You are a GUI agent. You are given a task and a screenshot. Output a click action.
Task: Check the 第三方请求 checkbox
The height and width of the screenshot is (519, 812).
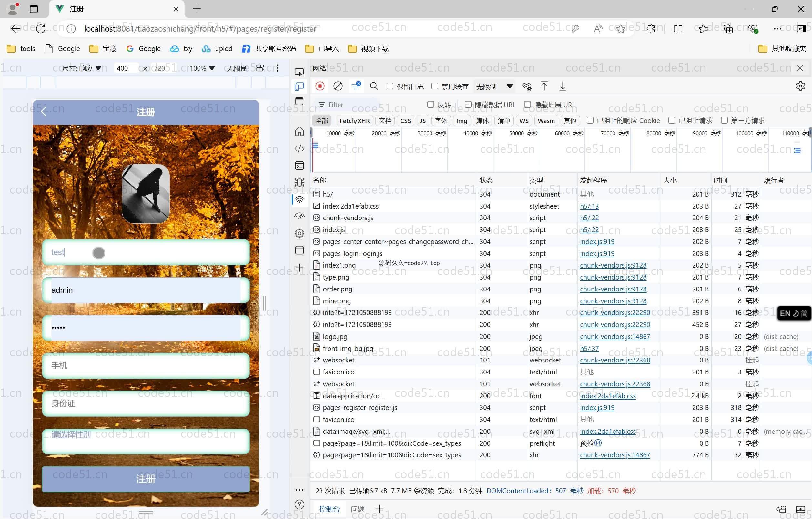click(724, 120)
